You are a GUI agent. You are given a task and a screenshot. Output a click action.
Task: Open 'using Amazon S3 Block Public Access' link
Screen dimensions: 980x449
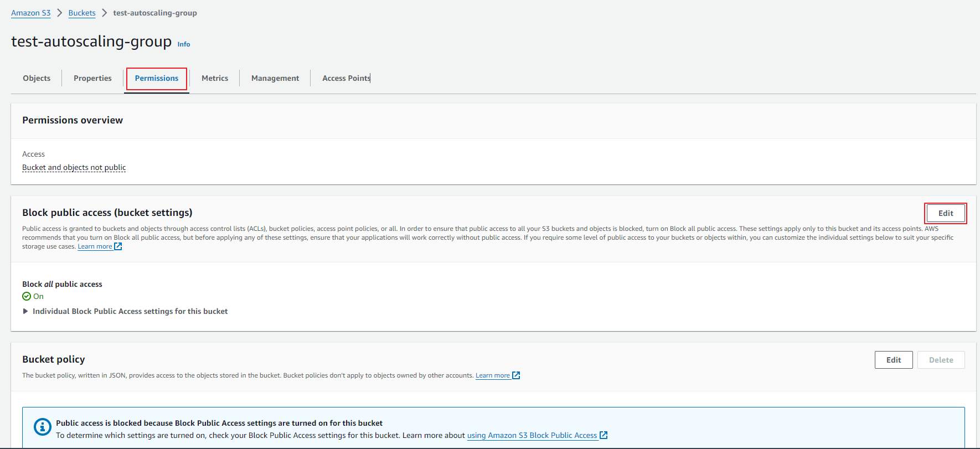coord(532,435)
